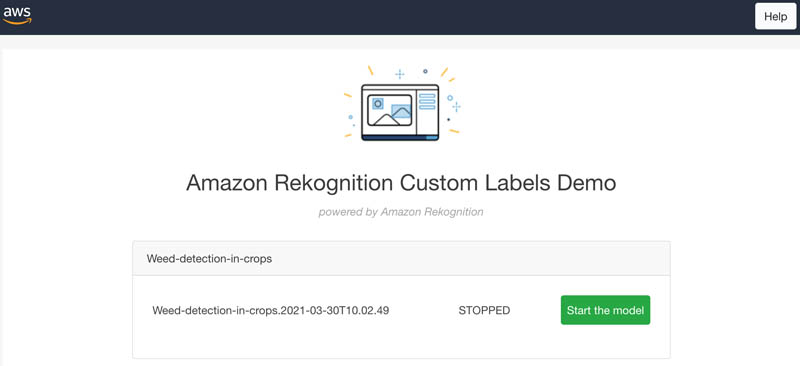Click the orange smile arrow under aws
This screenshot has height=366, width=800.
[17, 21]
